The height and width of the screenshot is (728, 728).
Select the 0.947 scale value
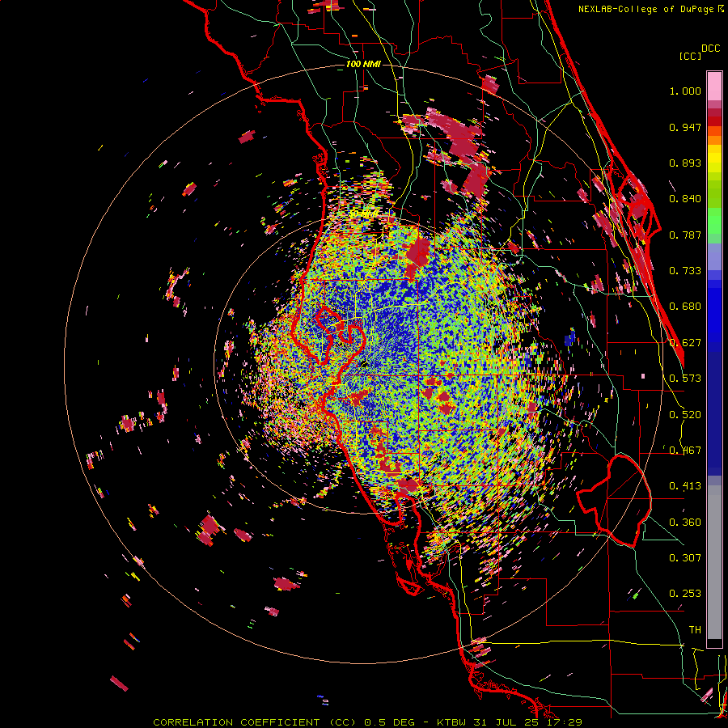pos(685,127)
